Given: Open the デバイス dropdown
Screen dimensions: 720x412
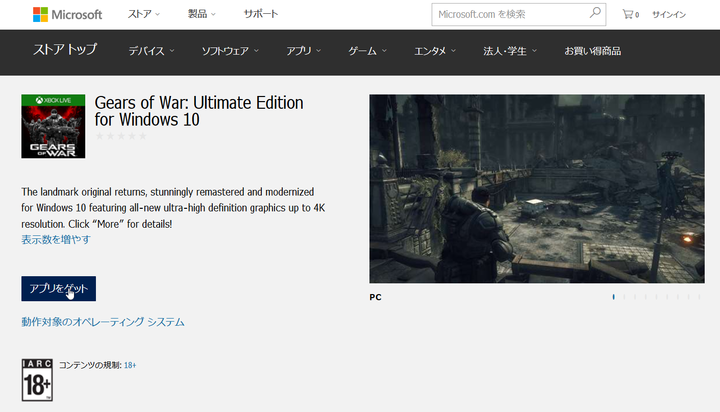Looking at the screenshot, I should click(x=152, y=51).
